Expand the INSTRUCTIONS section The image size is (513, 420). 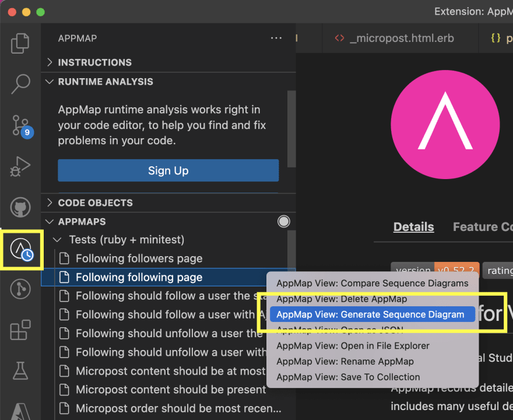click(x=168, y=62)
